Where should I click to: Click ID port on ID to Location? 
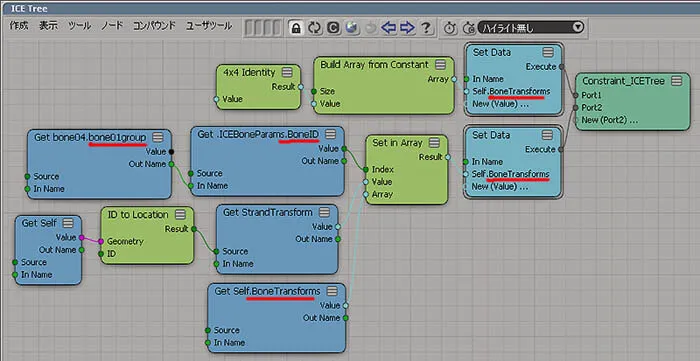click(x=101, y=254)
